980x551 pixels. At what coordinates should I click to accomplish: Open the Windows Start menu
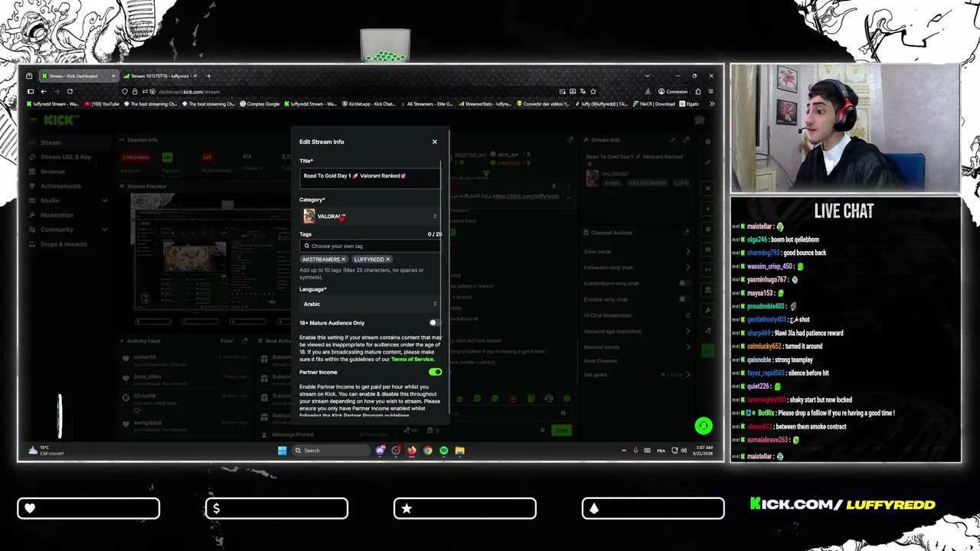[282, 450]
